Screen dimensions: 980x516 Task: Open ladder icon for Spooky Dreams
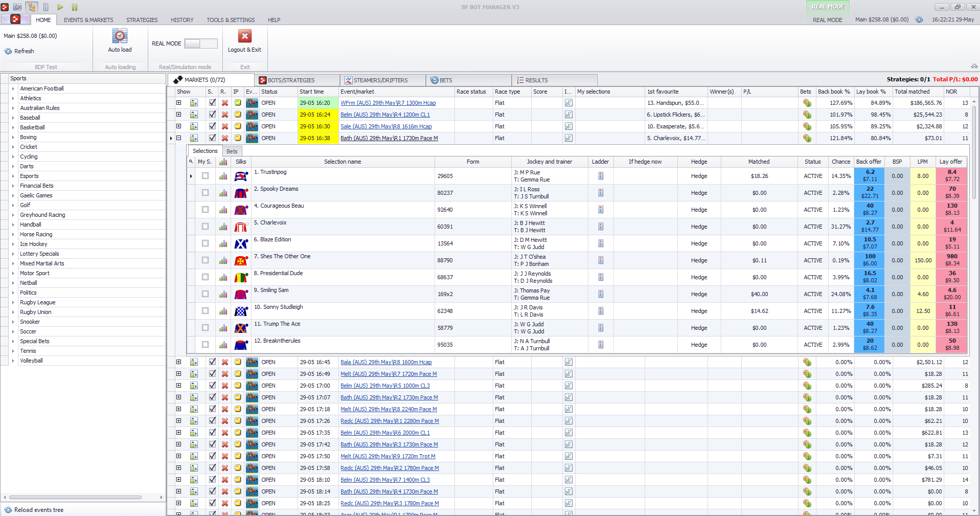601,193
